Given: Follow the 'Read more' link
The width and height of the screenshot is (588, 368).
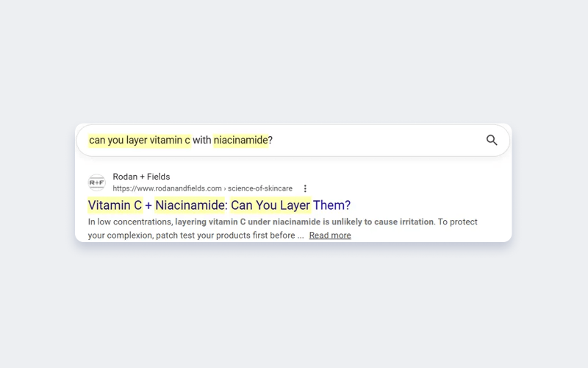Looking at the screenshot, I should pos(330,236).
